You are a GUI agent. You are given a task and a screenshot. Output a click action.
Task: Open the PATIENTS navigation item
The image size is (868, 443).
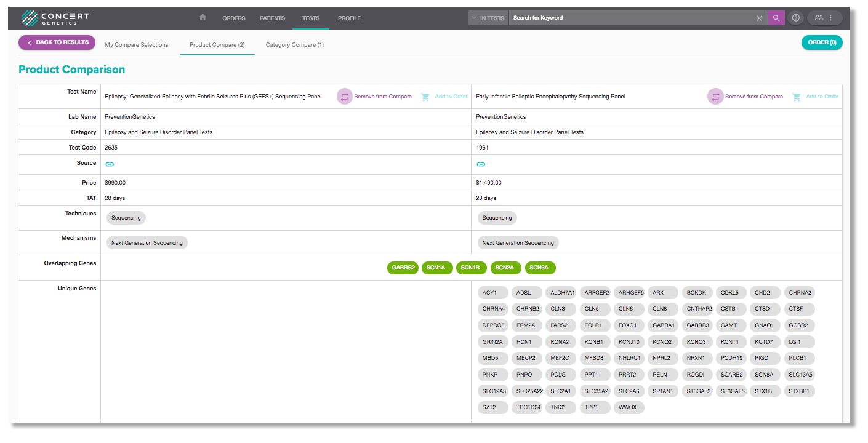tap(272, 18)
